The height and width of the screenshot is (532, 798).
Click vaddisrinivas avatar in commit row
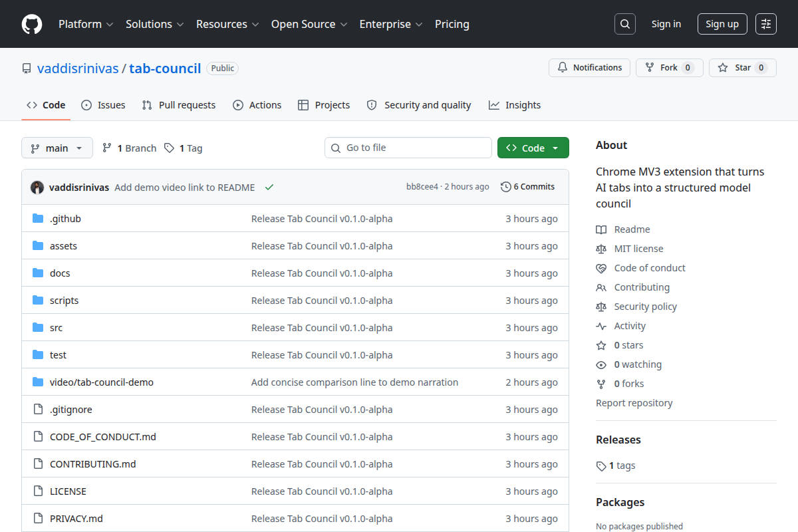coord(37,188)
